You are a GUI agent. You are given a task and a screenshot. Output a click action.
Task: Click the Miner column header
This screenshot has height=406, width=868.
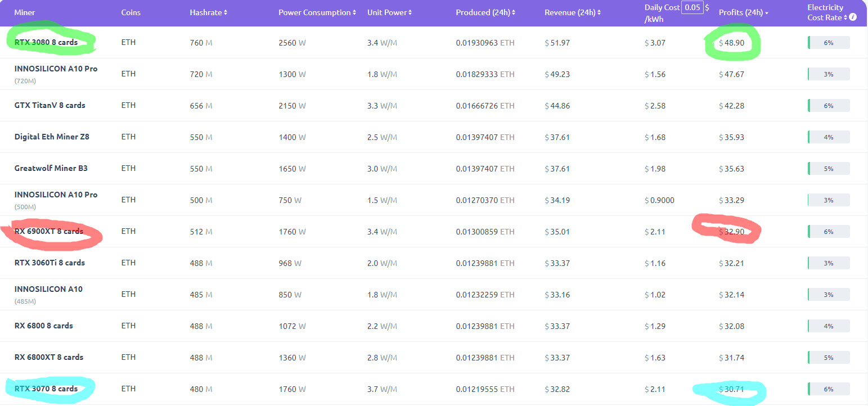tap(25, 12)
